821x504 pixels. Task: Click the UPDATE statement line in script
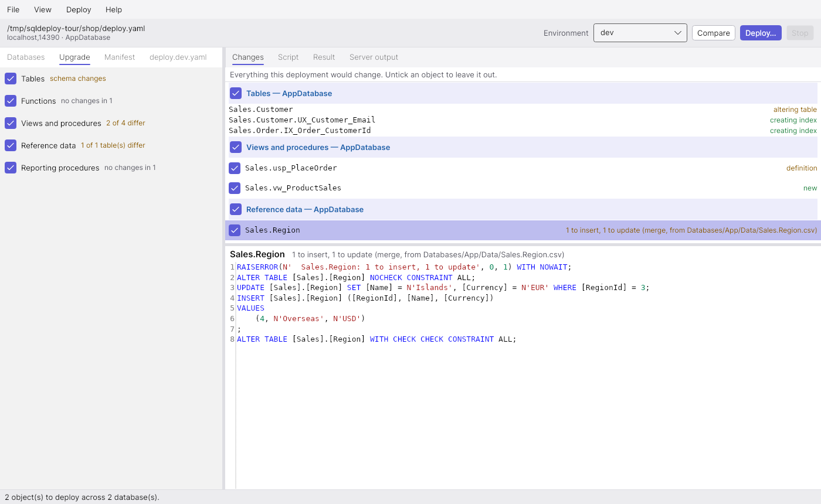(x=443, y=288)
